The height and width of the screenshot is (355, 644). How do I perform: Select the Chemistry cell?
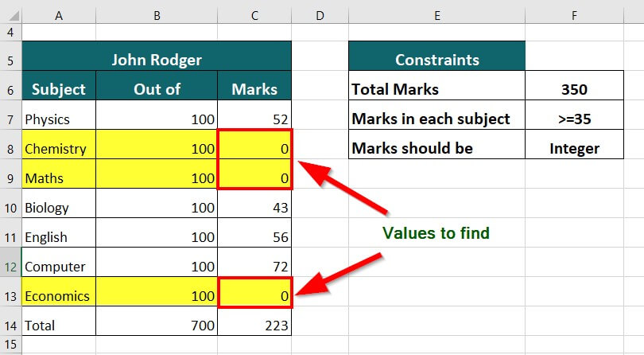click(x=59, y=144)
